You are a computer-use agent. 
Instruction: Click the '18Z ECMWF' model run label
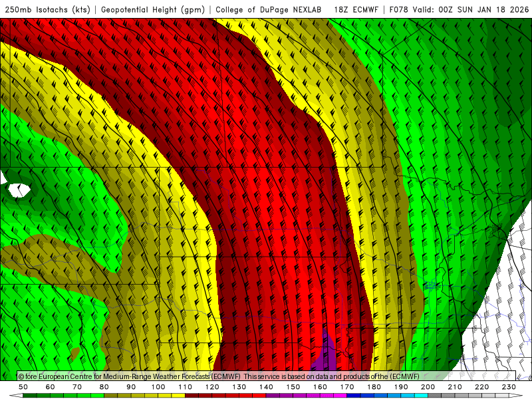tap(356, 10)
